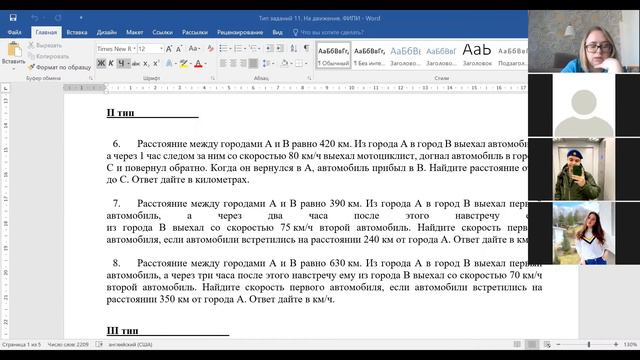The height and width of the screenshot is (360, 640).
Task: Click the Save icon in title bar
Action: pyautogui.click(x=13, y=18)
